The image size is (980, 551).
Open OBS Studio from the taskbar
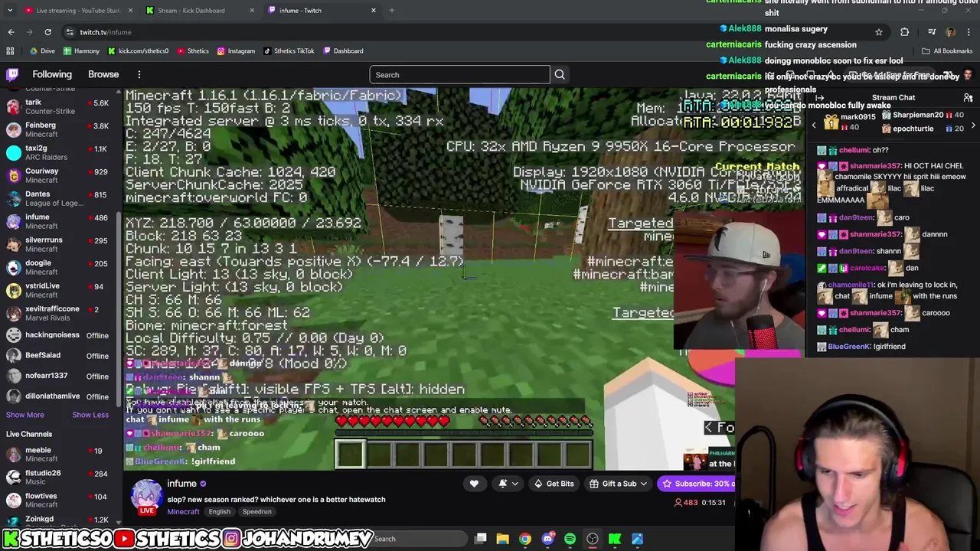point(593,539)
